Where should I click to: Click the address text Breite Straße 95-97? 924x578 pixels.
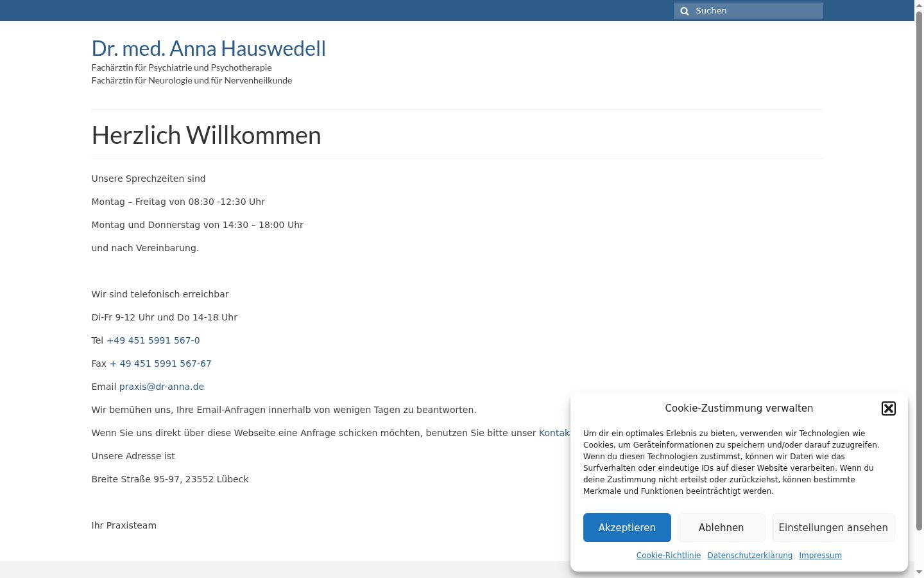pos(170,479)
